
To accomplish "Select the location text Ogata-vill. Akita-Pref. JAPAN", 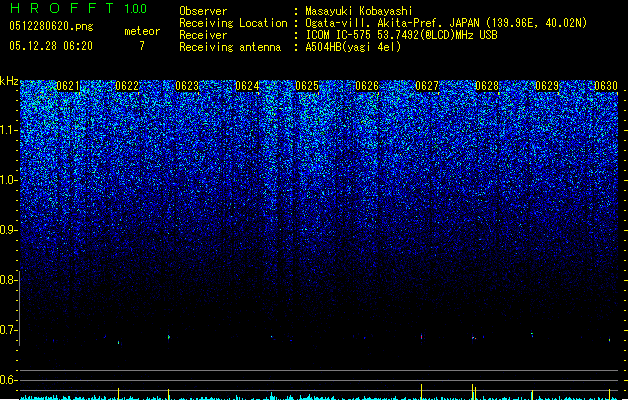I will pyautogui.click(x=392, y=23).
